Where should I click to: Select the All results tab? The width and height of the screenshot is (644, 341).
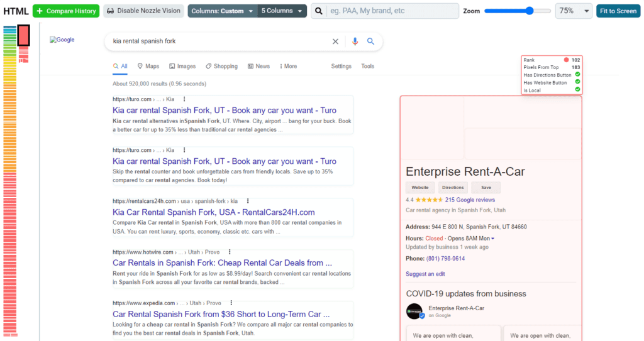click(120, 67)
